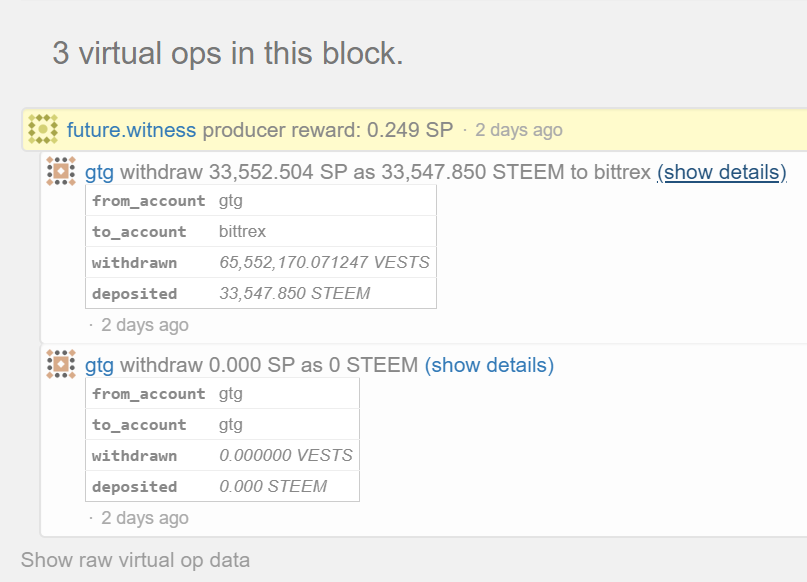Click the 0.000000 VESTS withdrawn value

click(x=286, y=455)
